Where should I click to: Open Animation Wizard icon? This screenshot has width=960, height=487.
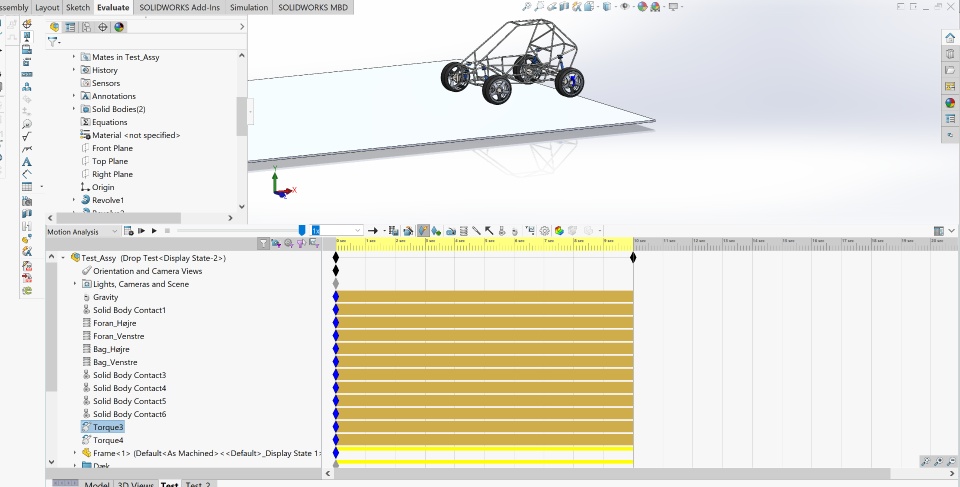(x=408, y=231)
